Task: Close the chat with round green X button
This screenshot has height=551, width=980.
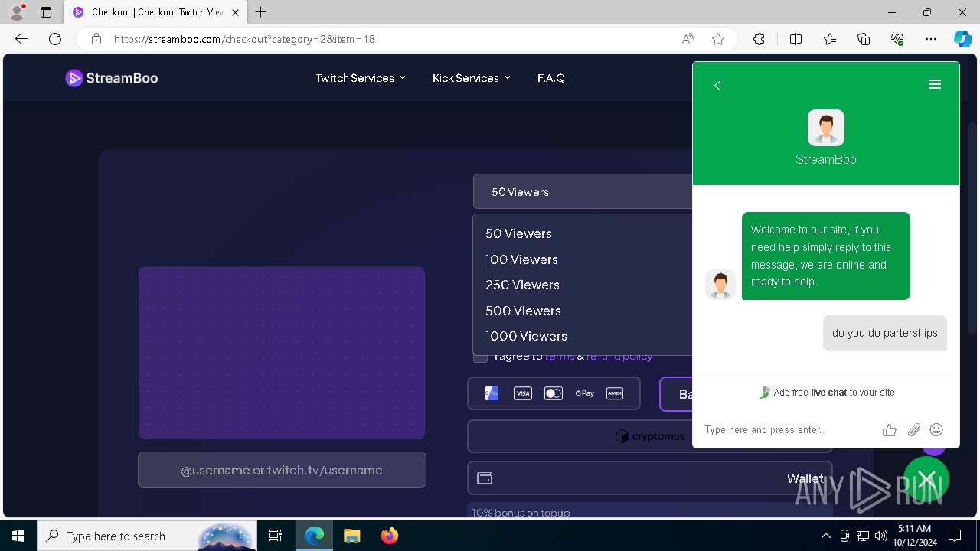Action: (x=926, y=479)
